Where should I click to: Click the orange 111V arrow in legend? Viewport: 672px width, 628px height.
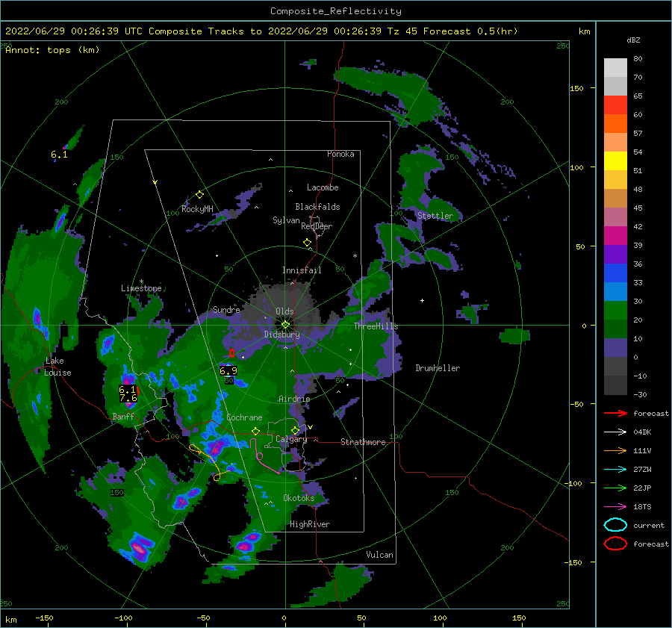click(x=615, y=450)
